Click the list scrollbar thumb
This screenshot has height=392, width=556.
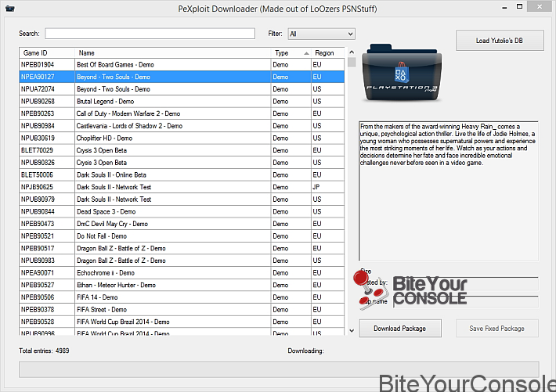pos(352,63)
